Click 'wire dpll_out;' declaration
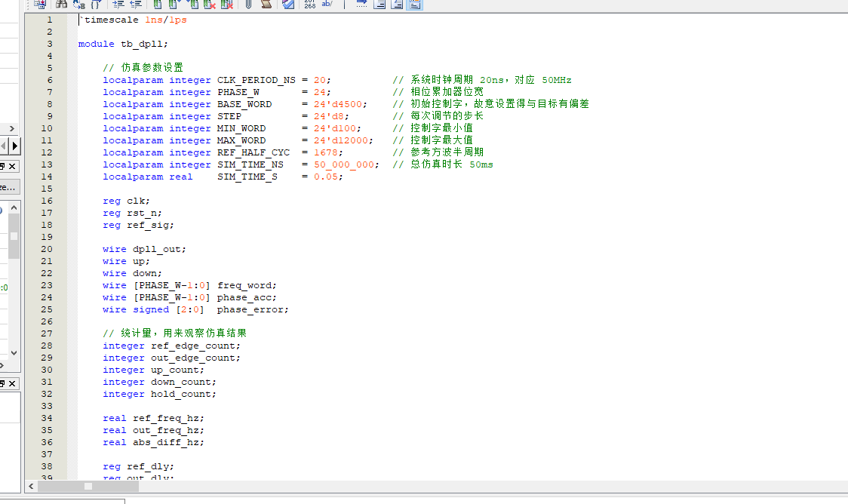The height and width of the screenshot is (504, 848). (144, 249)
